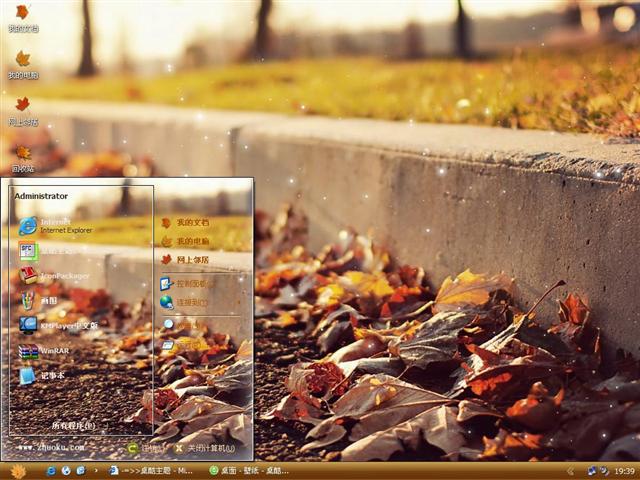Open 我的文档 in start menu right column

click(x=185, y=222)
